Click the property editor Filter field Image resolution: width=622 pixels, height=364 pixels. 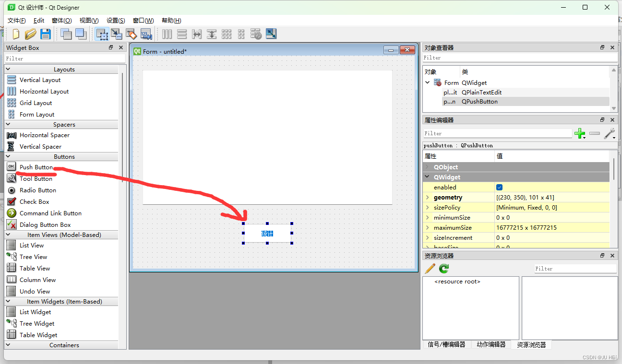(x=498, y=133)
